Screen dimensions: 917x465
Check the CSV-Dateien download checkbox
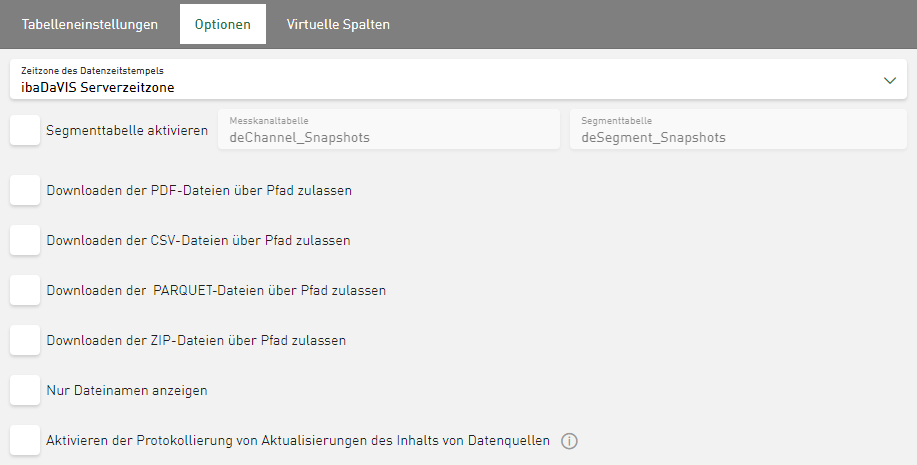(x=25, y=240)
